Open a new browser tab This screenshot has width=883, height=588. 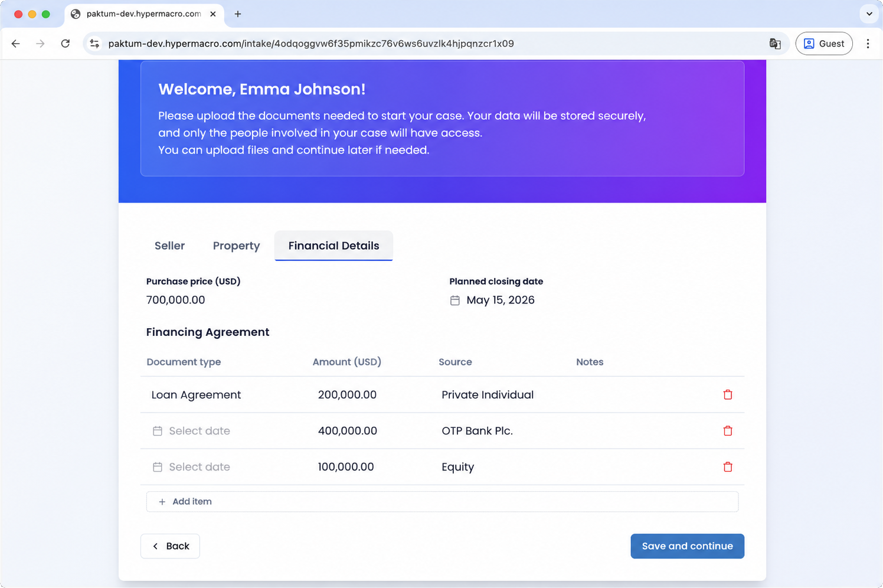(x=238, y=14)
